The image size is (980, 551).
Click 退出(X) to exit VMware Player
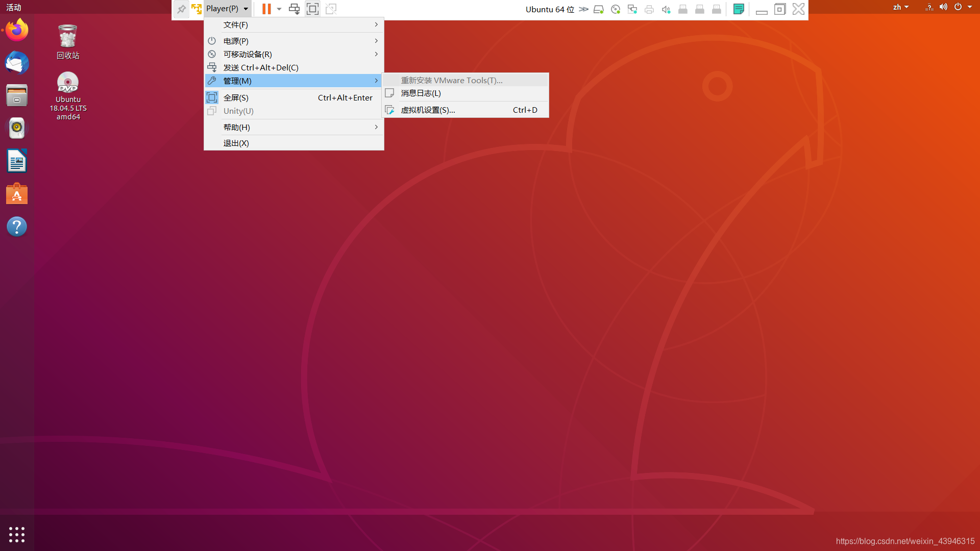(236, 143)
